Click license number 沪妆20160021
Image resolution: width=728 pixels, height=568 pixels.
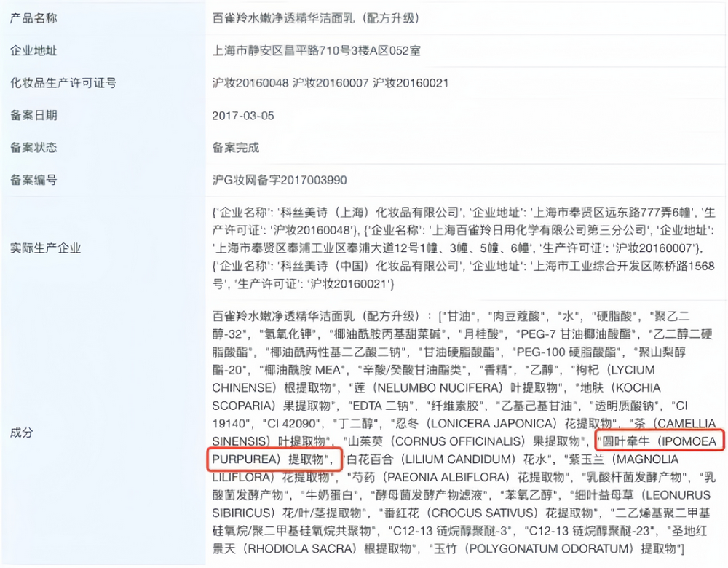click(411, 83)
